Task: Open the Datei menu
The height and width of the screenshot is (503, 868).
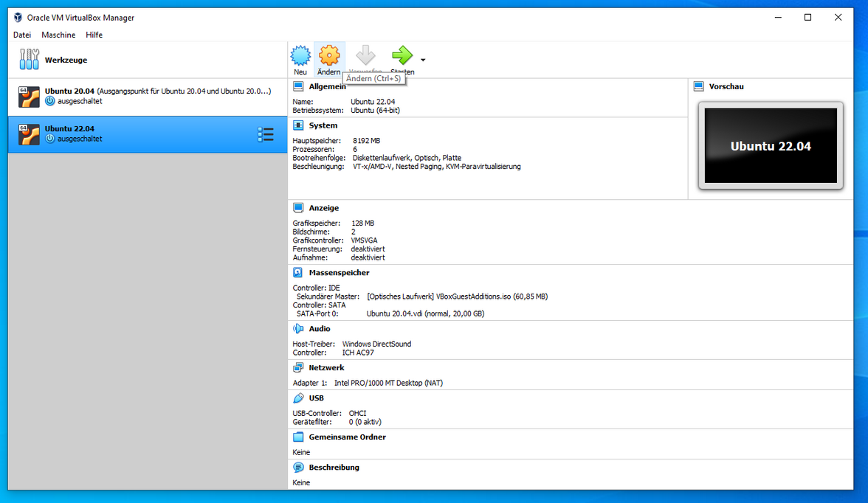Action: coord(22,35)
